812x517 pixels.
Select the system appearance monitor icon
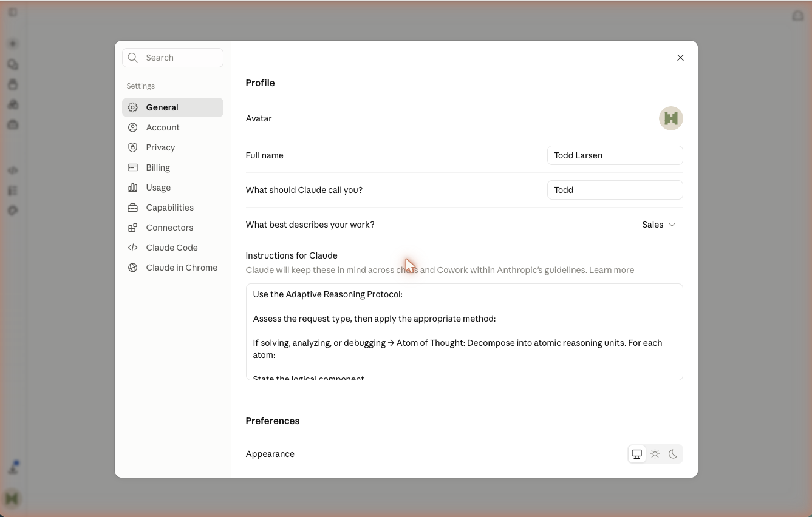tap(636, 454)
